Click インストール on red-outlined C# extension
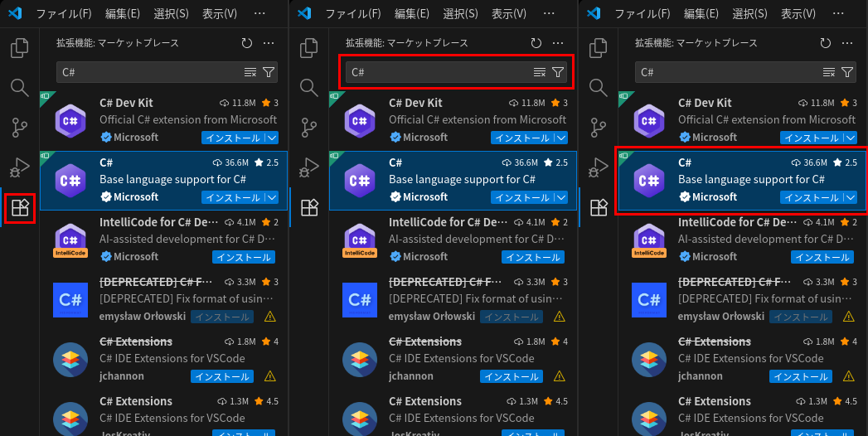 pos(812,197)
